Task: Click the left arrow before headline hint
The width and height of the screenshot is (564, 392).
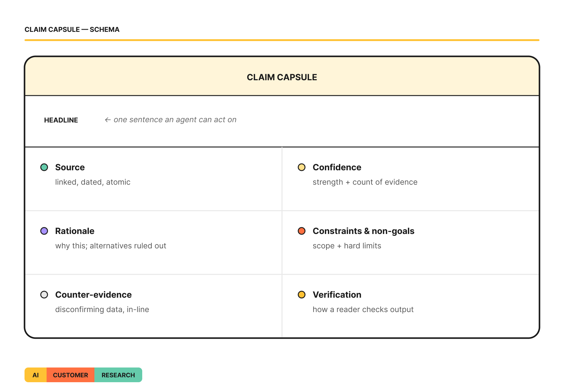Action: tap(108, 120)
